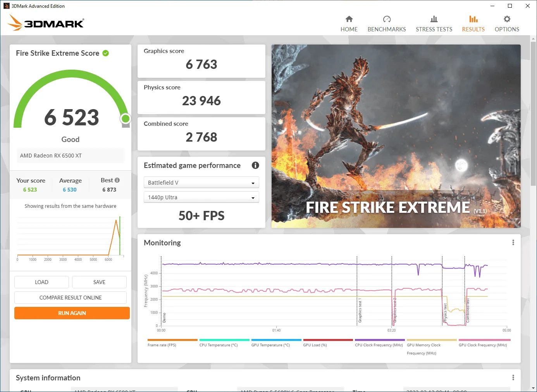Click COMPARE RESULT ONLINE button
Screen dimensions: 537x392
(71, 298)
